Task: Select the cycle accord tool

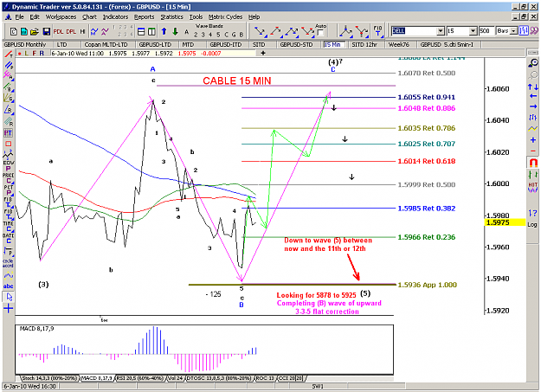Action: click(9, 263)
